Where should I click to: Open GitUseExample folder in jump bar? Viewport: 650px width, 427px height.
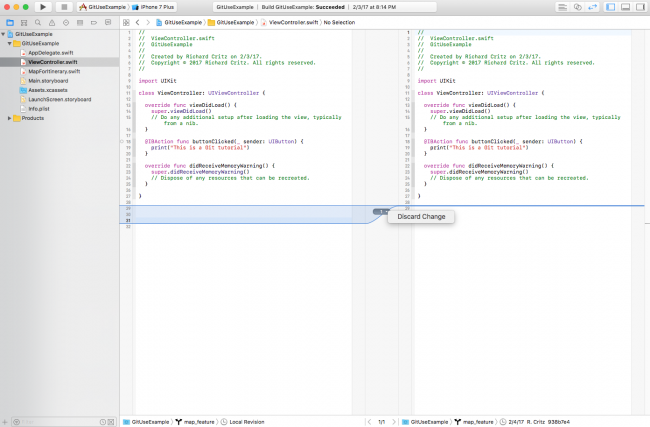coord(231,22)
